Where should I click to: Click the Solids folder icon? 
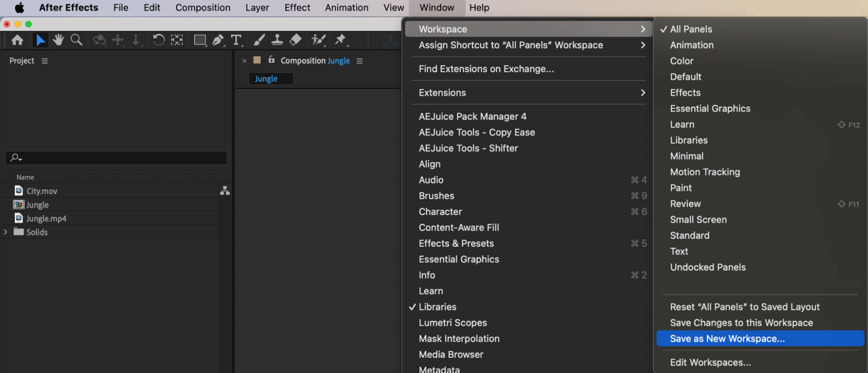[x=19, y=231]
